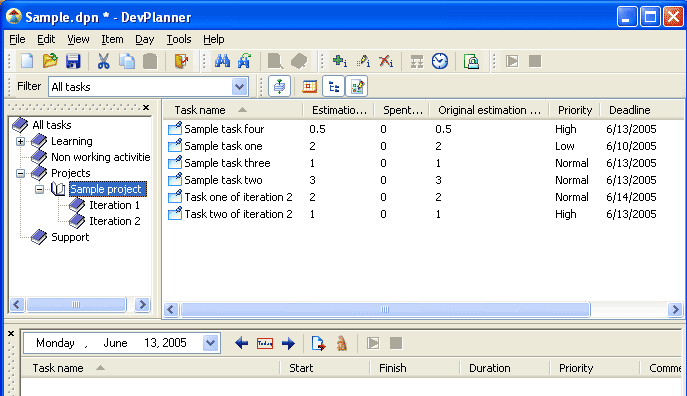Click the day panel stop button
Viewport: 687px width, 396px height.
(x=396, y=343)
